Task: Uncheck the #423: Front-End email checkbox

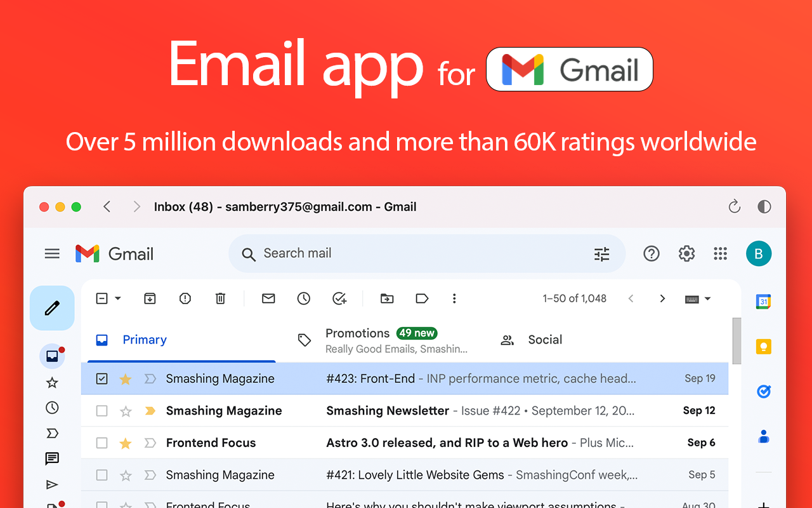Action: pos(101,378)
